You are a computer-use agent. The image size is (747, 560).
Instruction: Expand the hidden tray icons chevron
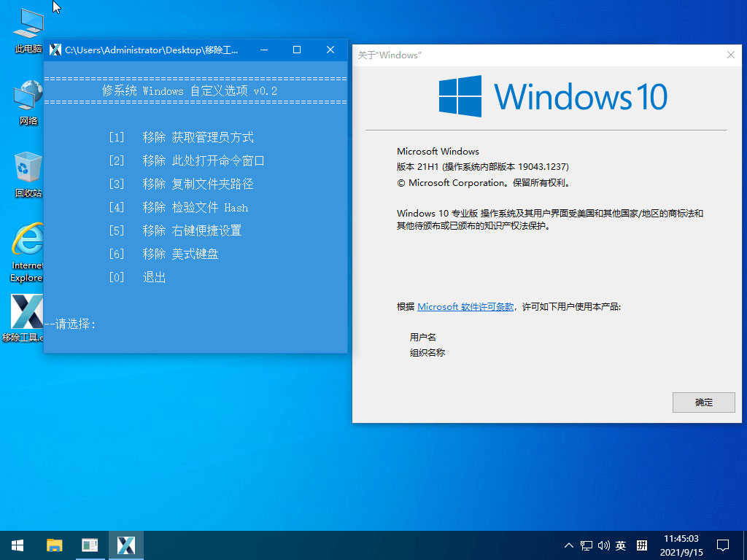[x=568, y=545]
